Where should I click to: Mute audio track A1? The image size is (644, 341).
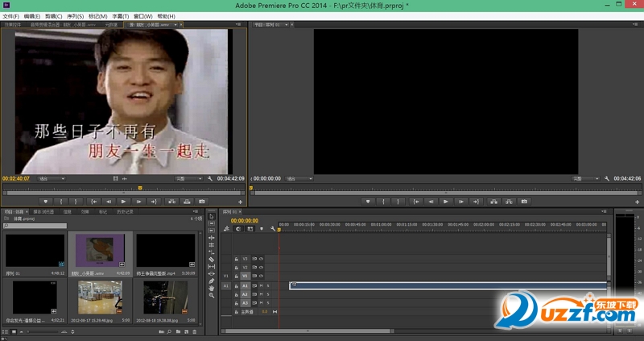click(x=262, y=285)
